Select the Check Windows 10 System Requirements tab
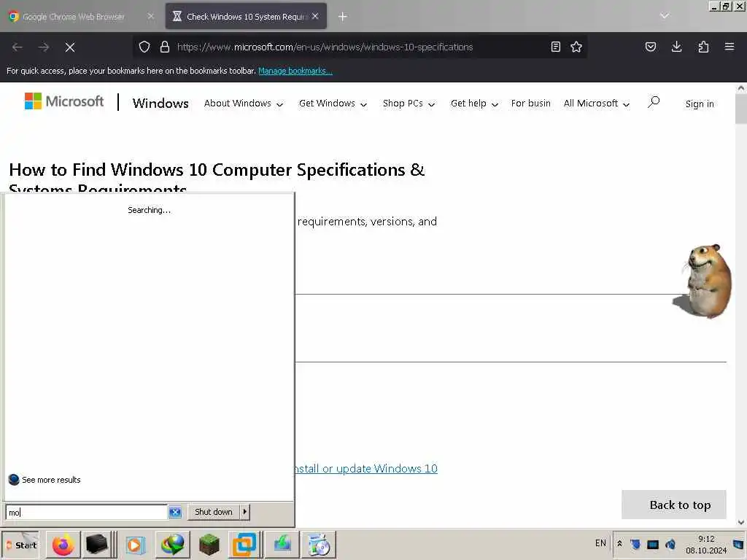Screen dimensions: 747x560 tap(245, 17)
